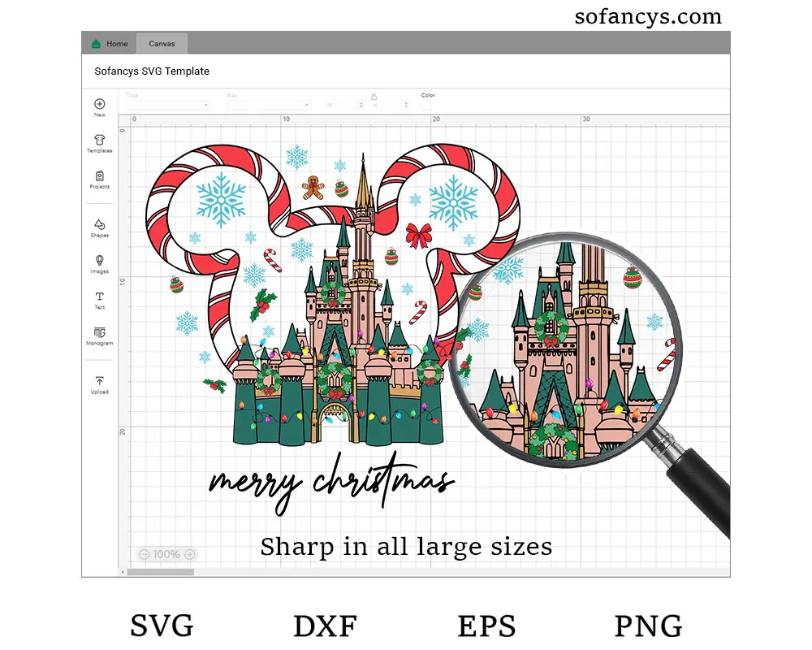The height and width of the screenshot is (650, 812).
Task: Expand the Size dropdown
Action: click(x=268, y=105)
